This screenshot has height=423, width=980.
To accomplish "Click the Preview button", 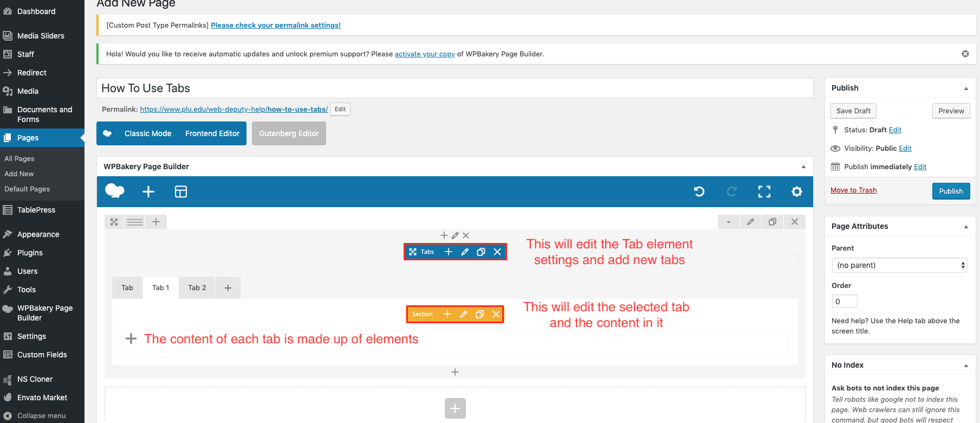I will 951,111.
